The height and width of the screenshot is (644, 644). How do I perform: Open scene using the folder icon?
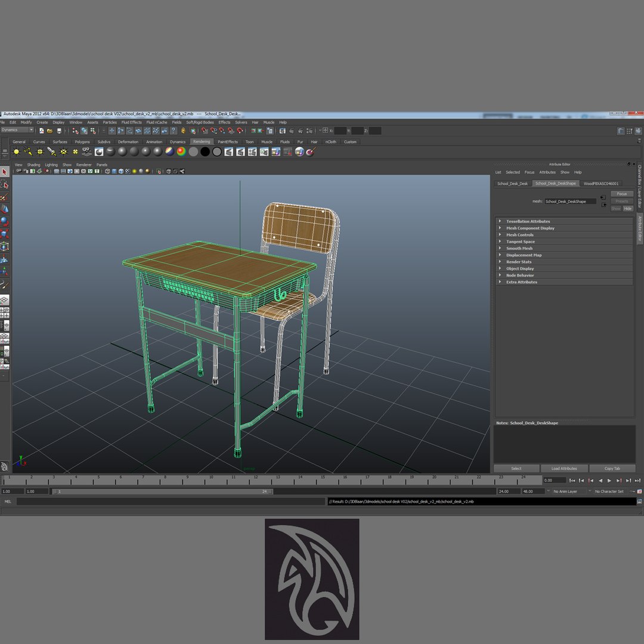(49, 131)
